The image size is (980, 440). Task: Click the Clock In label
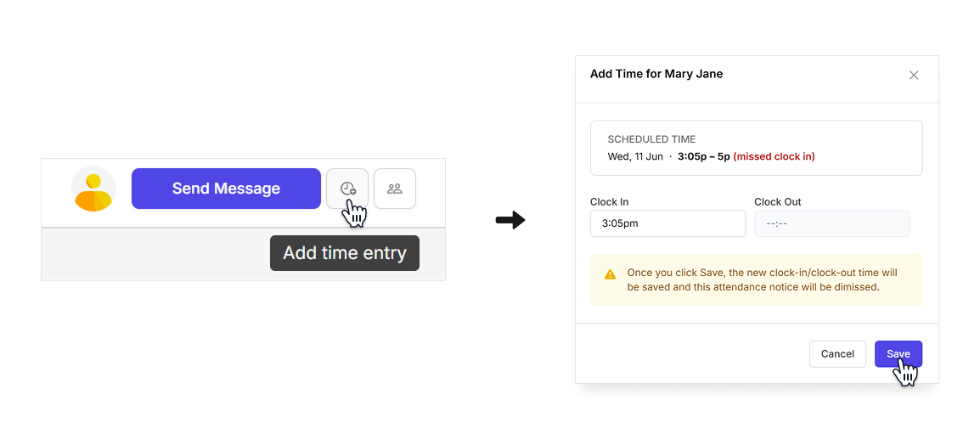(609, 202)
